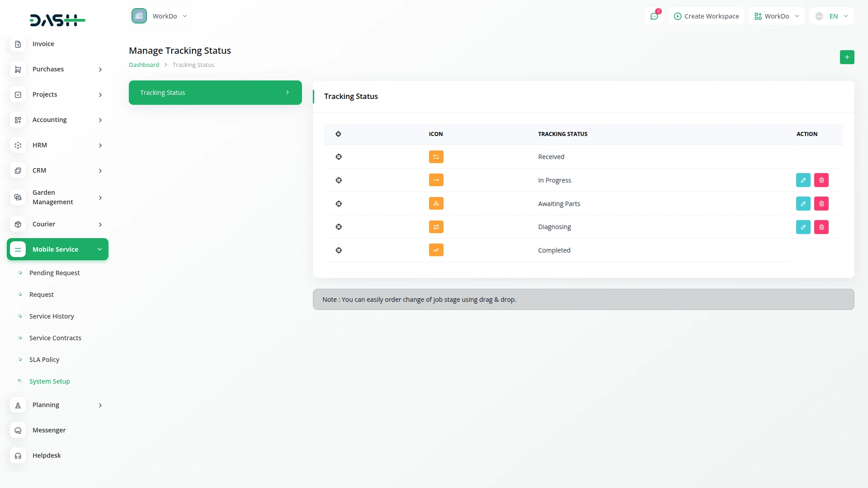Click the drag handle icon in table header

click(x=338, y=134)
